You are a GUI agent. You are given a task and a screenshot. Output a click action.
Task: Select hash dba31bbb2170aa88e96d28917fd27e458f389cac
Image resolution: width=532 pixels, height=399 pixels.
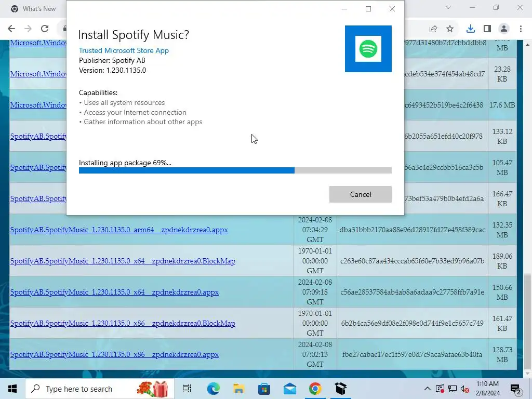[412, 230]
